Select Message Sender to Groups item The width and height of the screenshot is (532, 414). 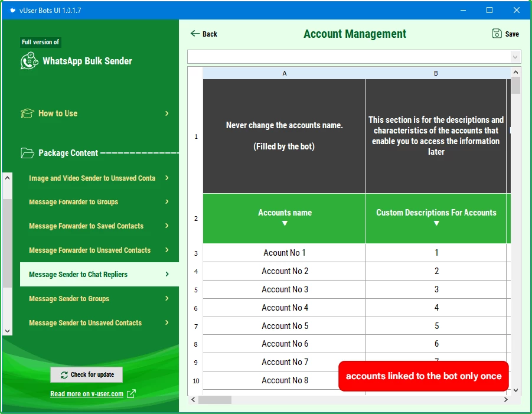point(69,299)
